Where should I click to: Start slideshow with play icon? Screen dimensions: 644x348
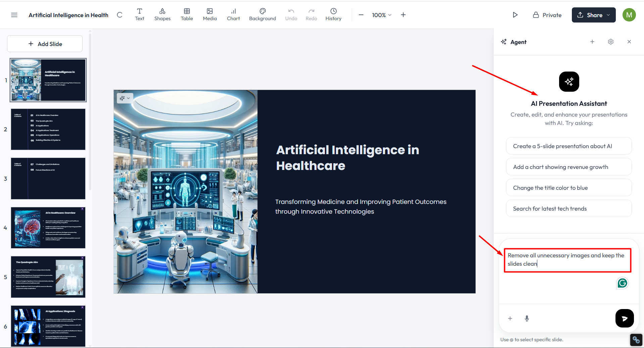click(x=515, y=15)
